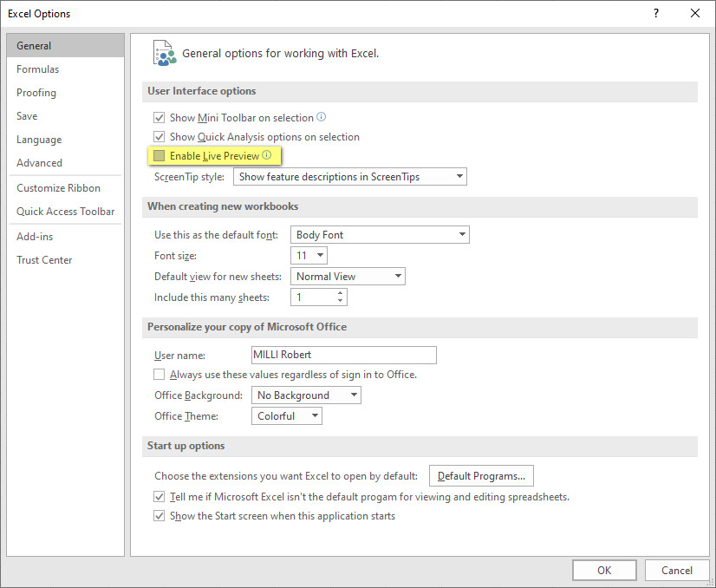Open Quick Access Toolbar settings

click(x=65, y=212)
